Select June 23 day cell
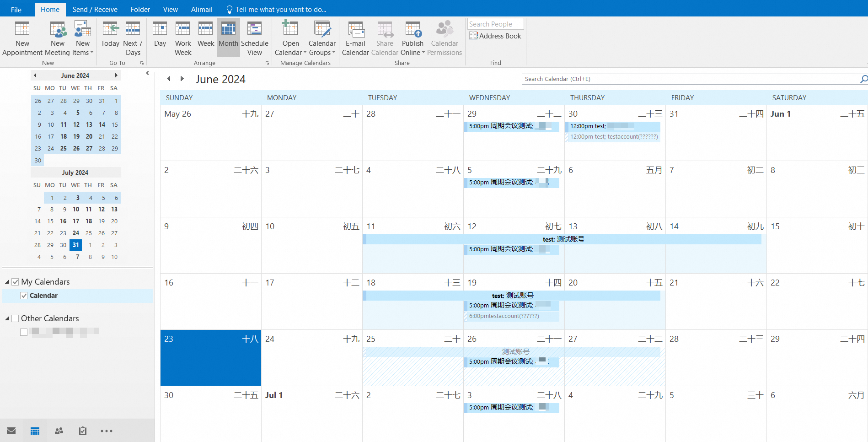This screenshot has width=868, height=442. [211, 358]
